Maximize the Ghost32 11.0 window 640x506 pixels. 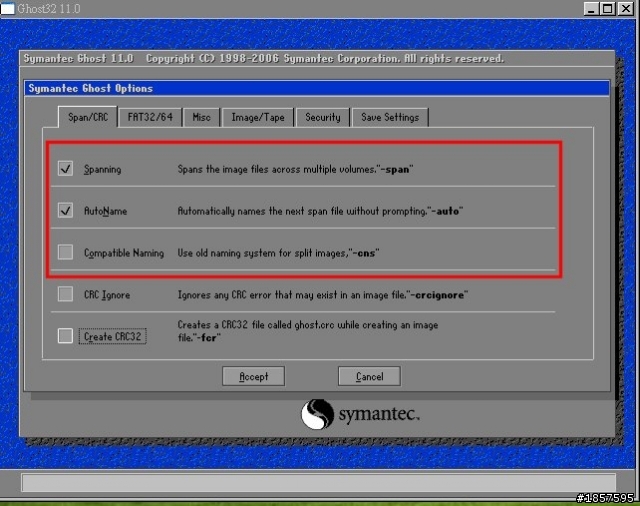608,9
